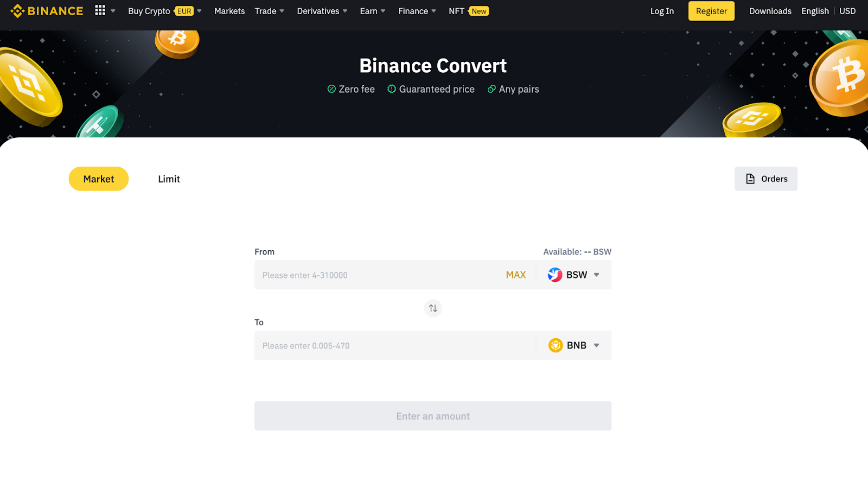Expand the BNB currency dropdown arrow
This screenshot has width=868, height=487.
pos(596,345)
